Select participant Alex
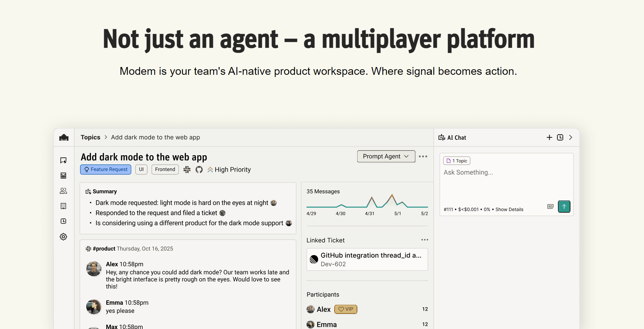This screenshot has height=329, width=644. [x=367, y=309]
